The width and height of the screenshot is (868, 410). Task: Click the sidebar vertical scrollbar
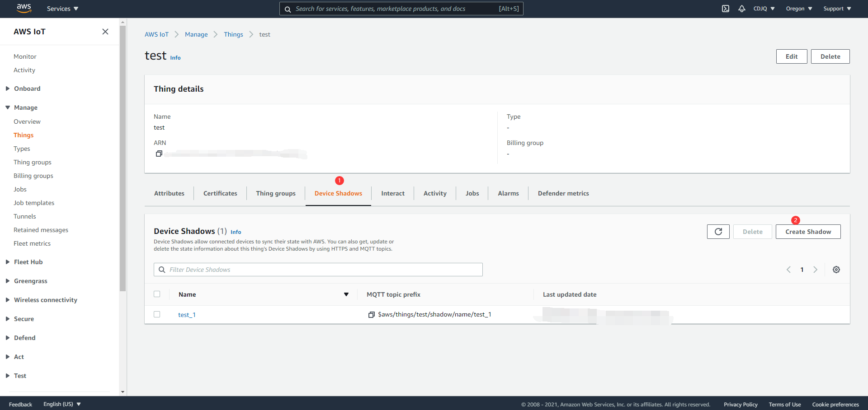tap(123, 158)
